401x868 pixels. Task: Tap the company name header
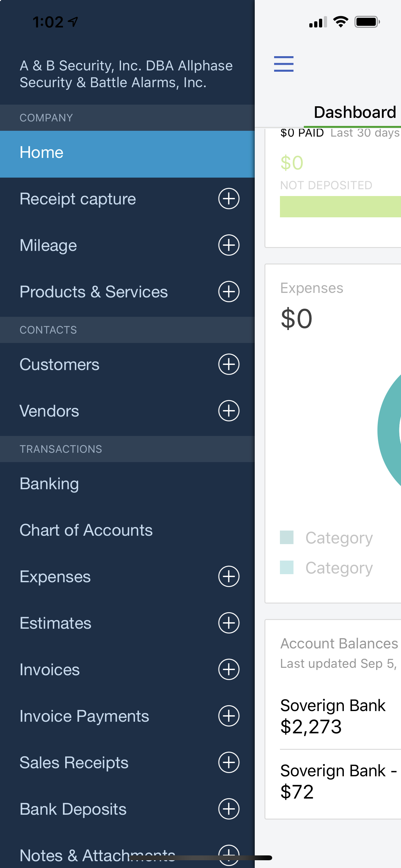[x=126, y=74]
